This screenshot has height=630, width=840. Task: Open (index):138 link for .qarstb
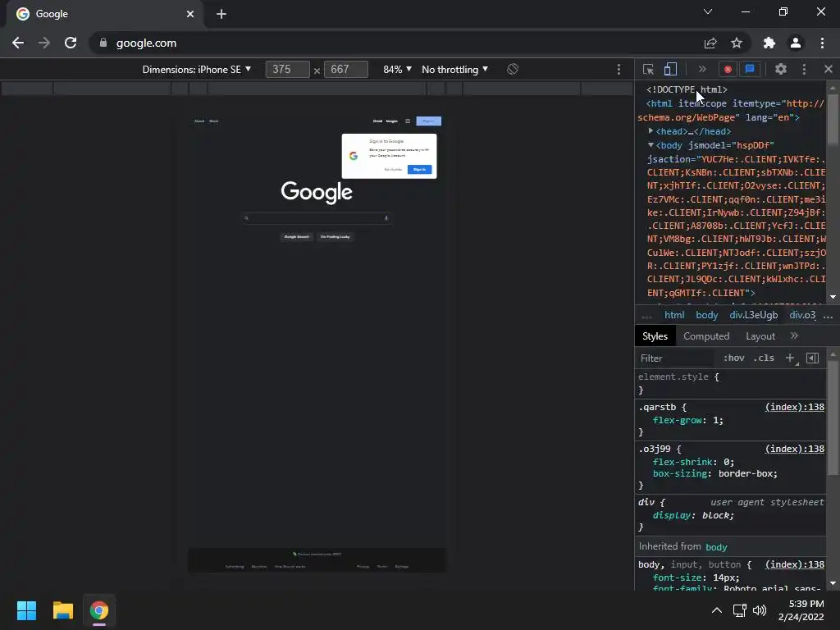[794, 407]
